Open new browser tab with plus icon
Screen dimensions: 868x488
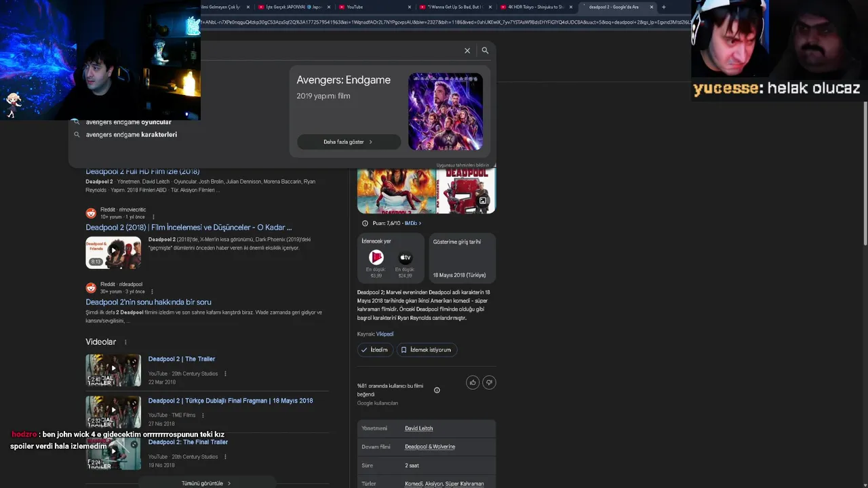(663, 7)
